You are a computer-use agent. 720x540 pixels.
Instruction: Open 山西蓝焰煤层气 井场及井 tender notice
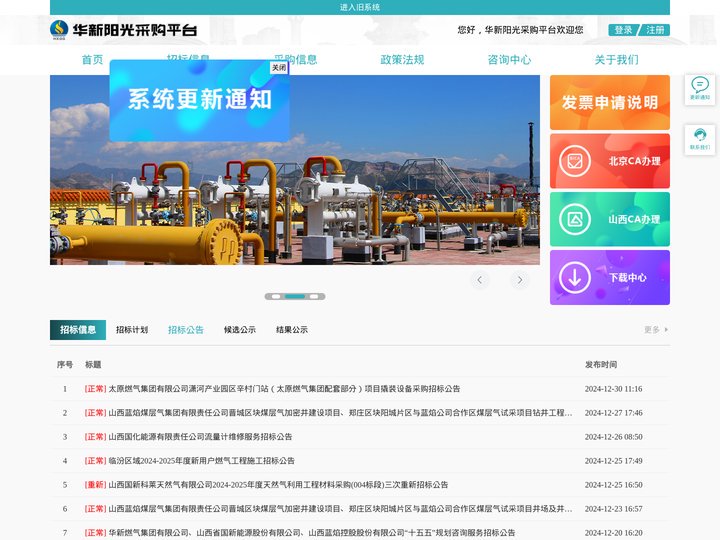(340, 509)
